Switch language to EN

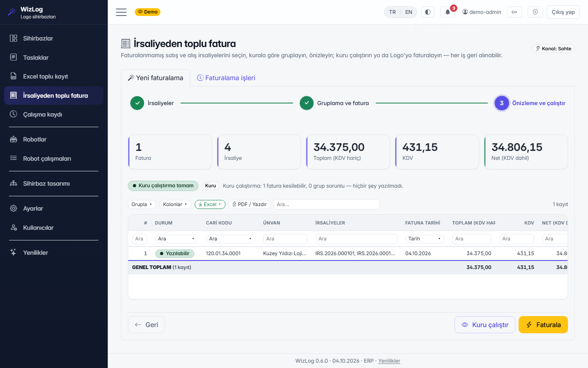pyautogui.click(x=409, y=12)
